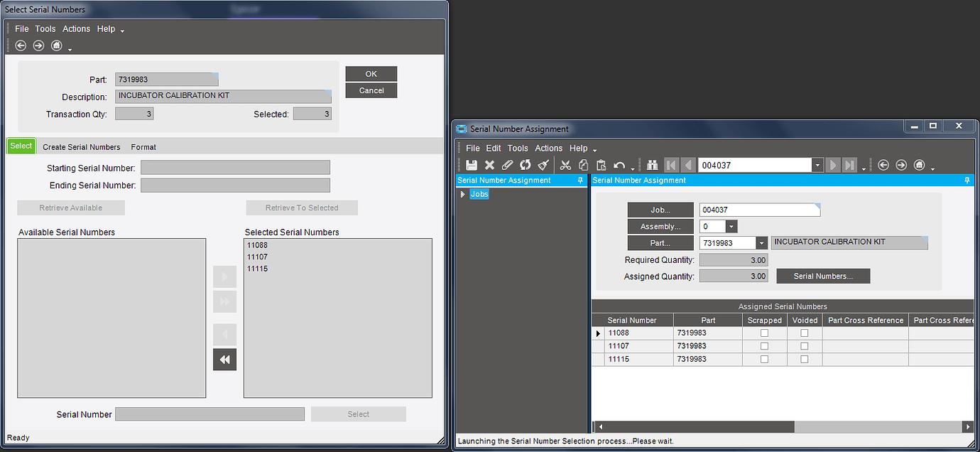Undo the last change

[618, 164]
